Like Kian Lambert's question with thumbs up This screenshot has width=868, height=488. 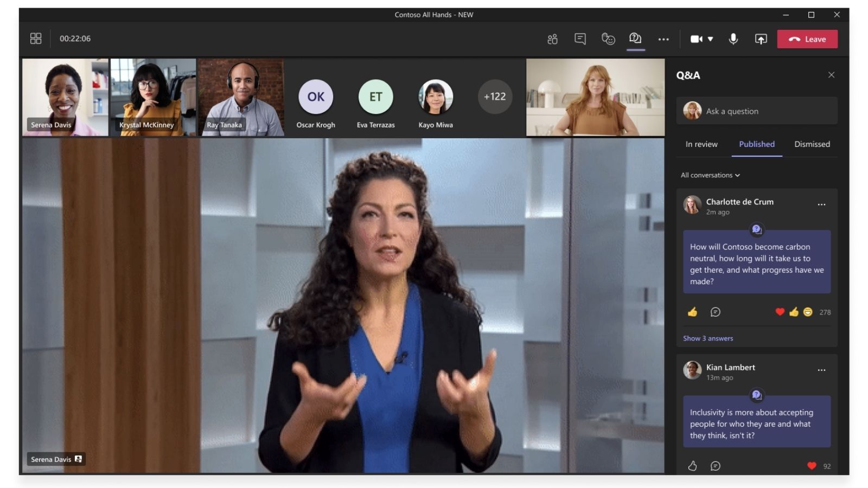692,466
